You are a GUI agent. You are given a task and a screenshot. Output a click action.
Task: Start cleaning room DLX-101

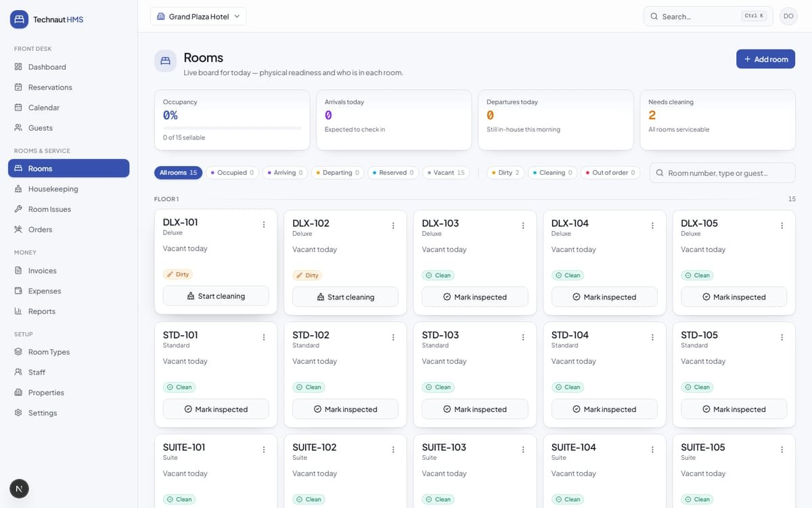[216, 296]
